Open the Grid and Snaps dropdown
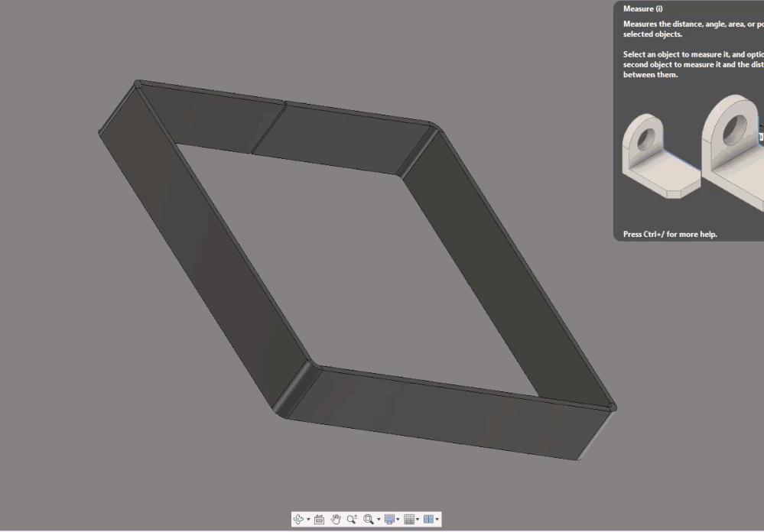The width and height of the screenshot is (764, 532). coord(418,519)
